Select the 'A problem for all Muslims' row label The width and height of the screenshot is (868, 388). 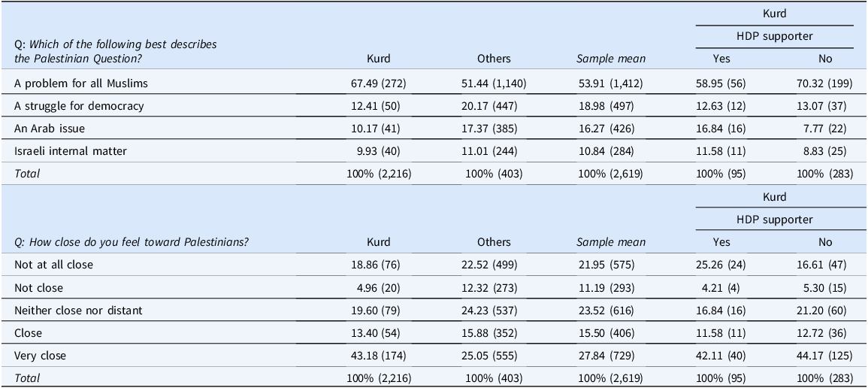[81, 83]
